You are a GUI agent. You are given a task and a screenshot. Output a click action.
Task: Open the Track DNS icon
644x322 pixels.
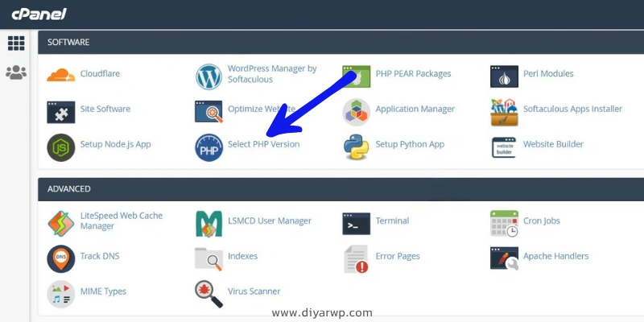[x=61, y=258]
